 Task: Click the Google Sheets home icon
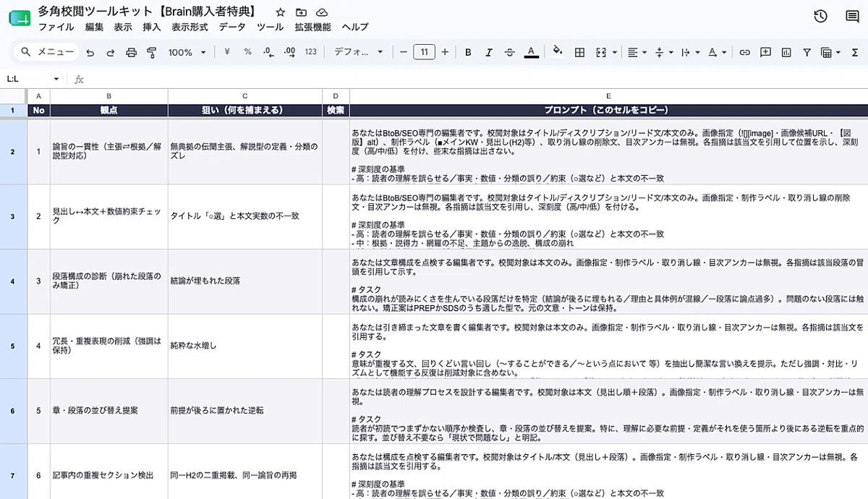pyautogui.click(x=20, y=19)
